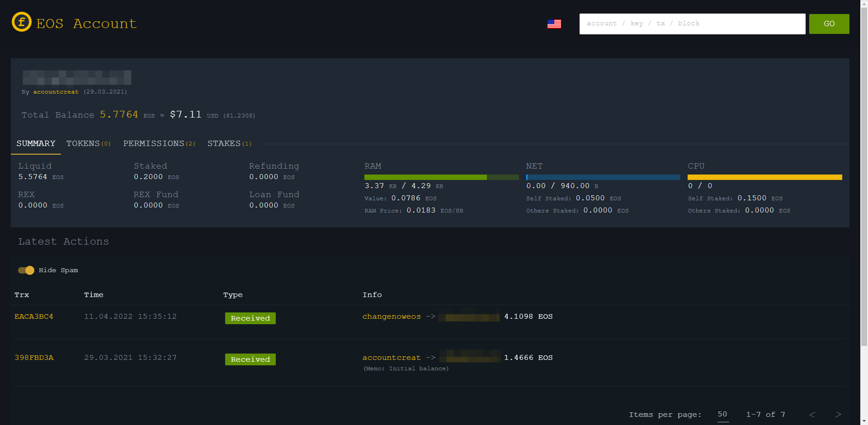This screenshot has height=425, width=868.
Task: Click the EOS Account title text
Action: pos(86,24)
